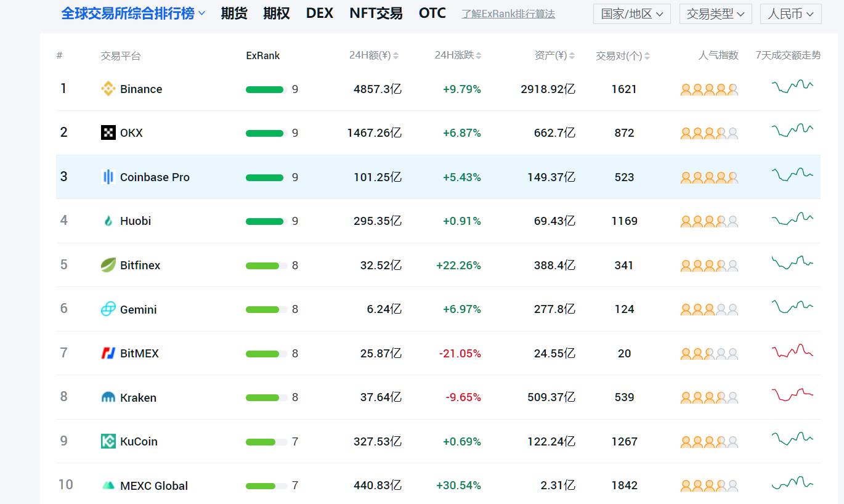Image resolution: width=844 pixels, height=504 pixels.
Task: Open KuCoin exchange name link
Action: point(139,441)
